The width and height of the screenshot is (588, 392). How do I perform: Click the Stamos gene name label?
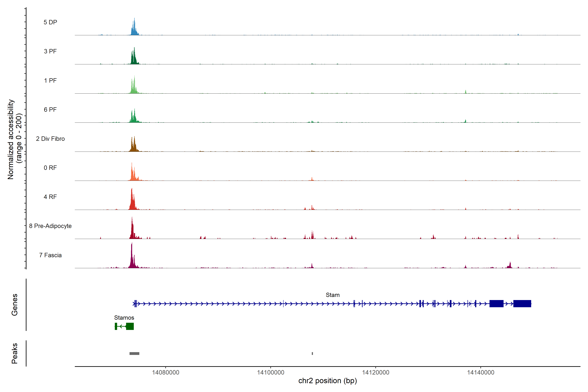coord(124,318)
